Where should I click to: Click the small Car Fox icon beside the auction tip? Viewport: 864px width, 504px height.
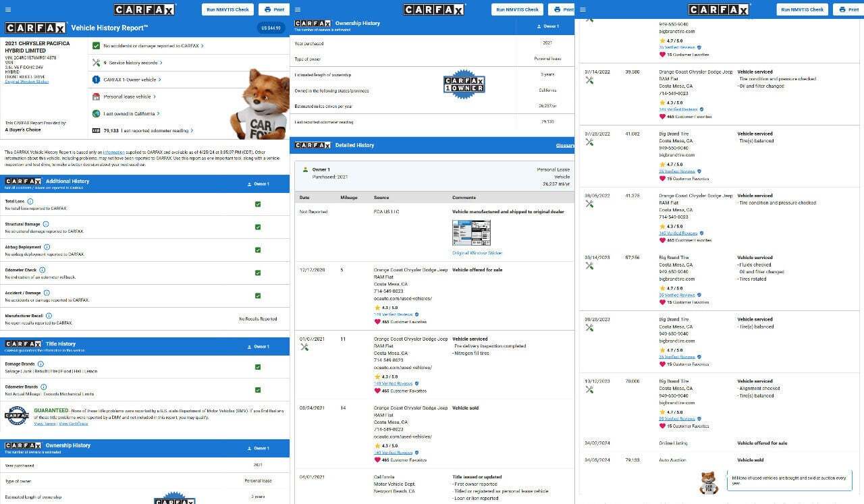pyautogui.click(x=708, y=483)
